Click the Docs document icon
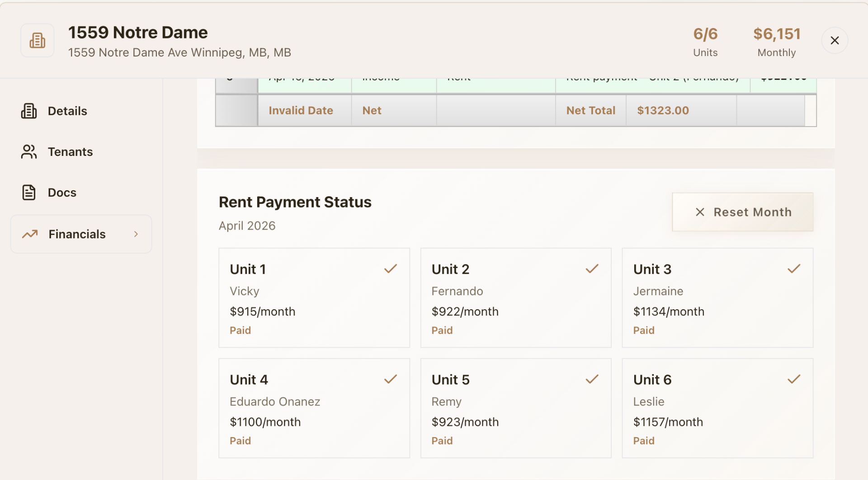The image size is (868, 480). [29, 193]
